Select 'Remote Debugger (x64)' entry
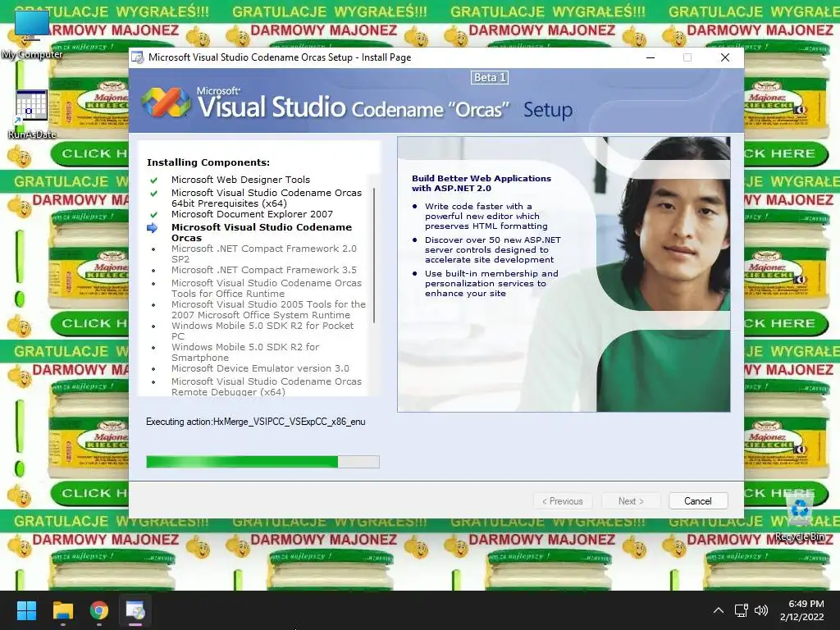The width and height of the screenshot is (840, 630). tap(267, 387)
